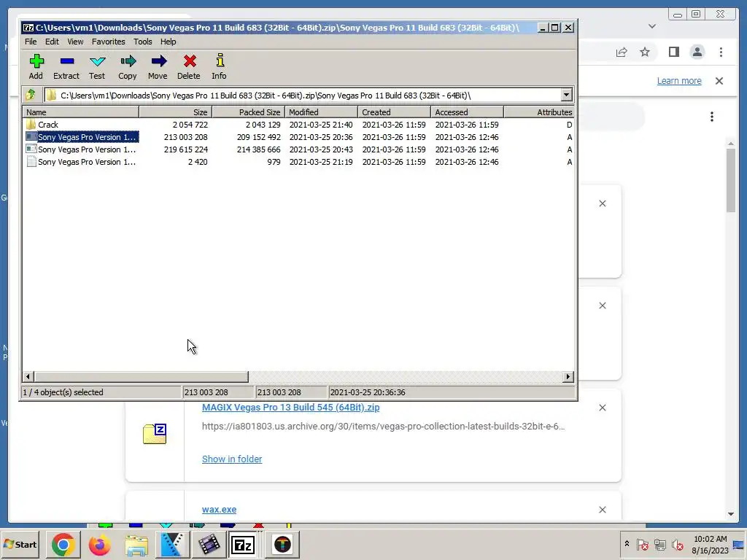Screen dimensions: 747x560
Task: Select the 2 420 byte file row
Action: (298, 162)
